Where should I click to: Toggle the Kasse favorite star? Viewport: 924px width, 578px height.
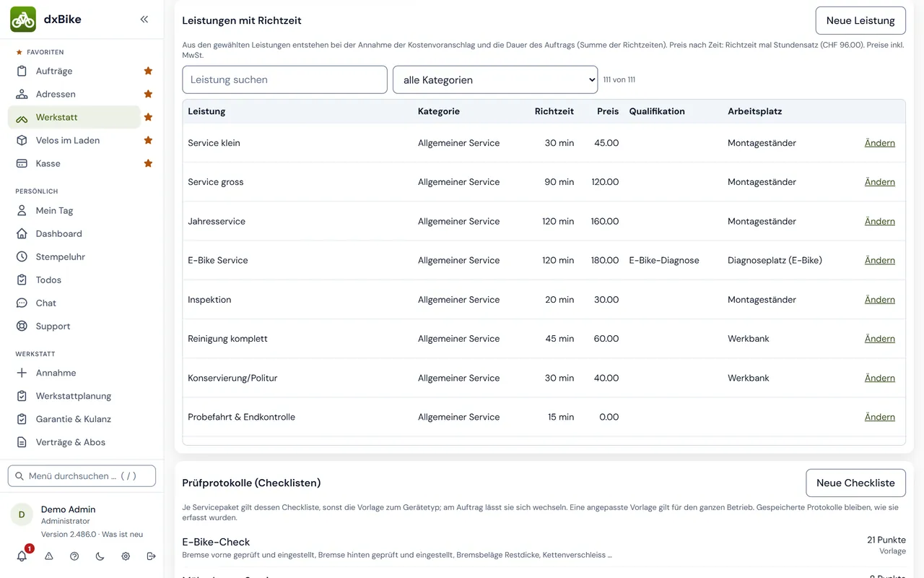(x=148, y=163)
